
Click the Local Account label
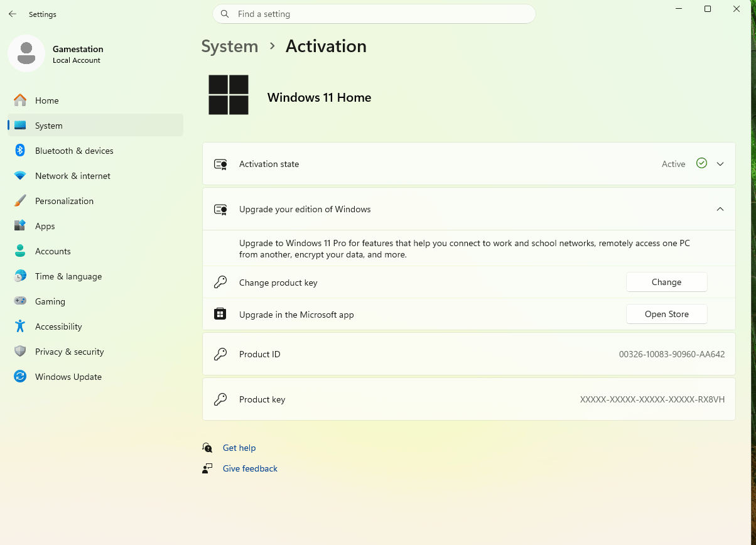tap(77, 60)
